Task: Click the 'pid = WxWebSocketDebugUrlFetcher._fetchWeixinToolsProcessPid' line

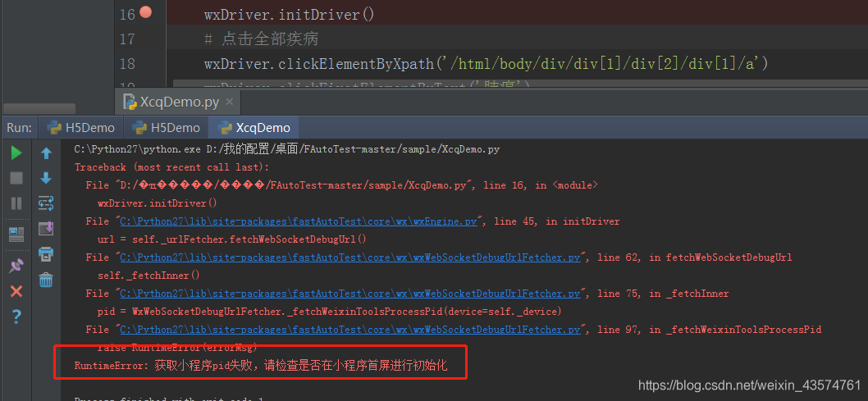Action: point(329,312)
